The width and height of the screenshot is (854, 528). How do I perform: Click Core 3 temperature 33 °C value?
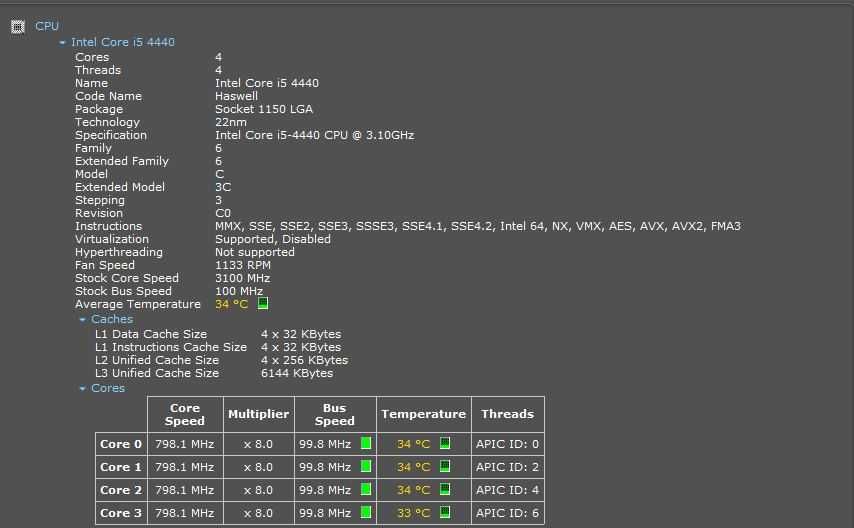click(x=413, y=513)
